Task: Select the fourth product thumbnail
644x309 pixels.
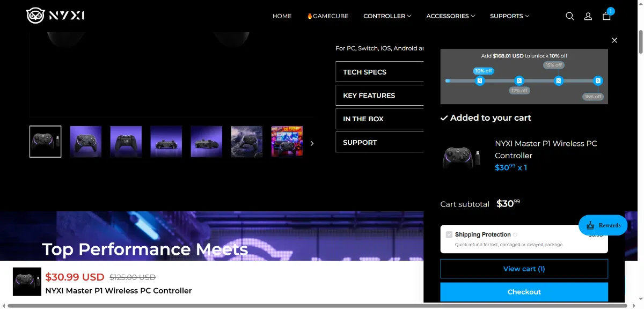Action: tap(166, 142)
